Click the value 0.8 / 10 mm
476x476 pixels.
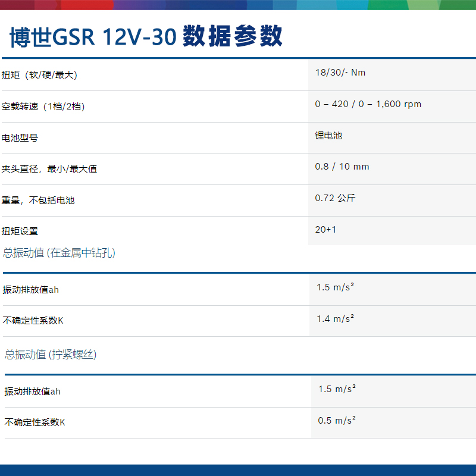(x=342, y=167)
